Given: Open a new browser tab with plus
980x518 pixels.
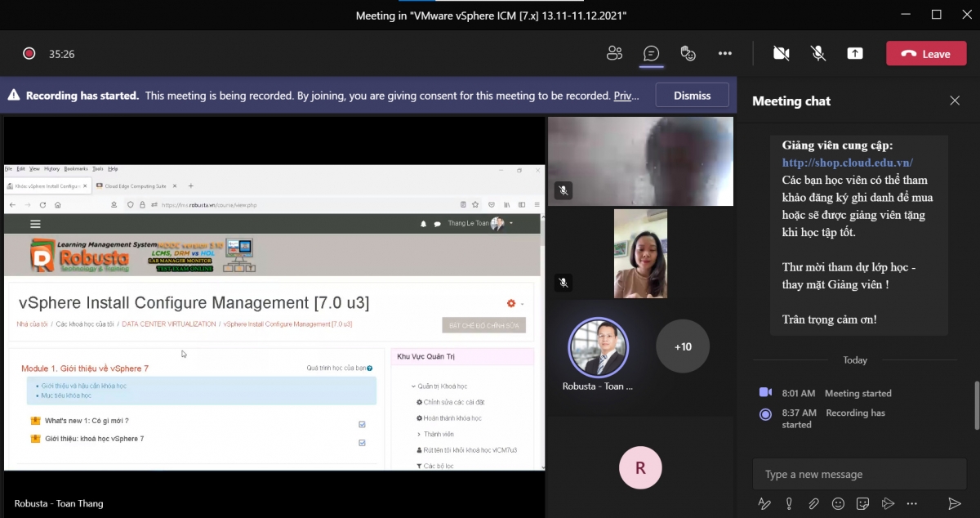Looking at the screenshot, I should (191, 186).
